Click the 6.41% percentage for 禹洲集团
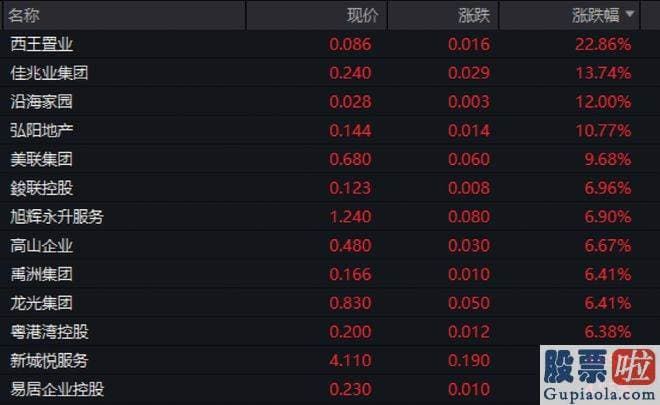Viewport: 660px width, 405px height. [x=608, y=274]
